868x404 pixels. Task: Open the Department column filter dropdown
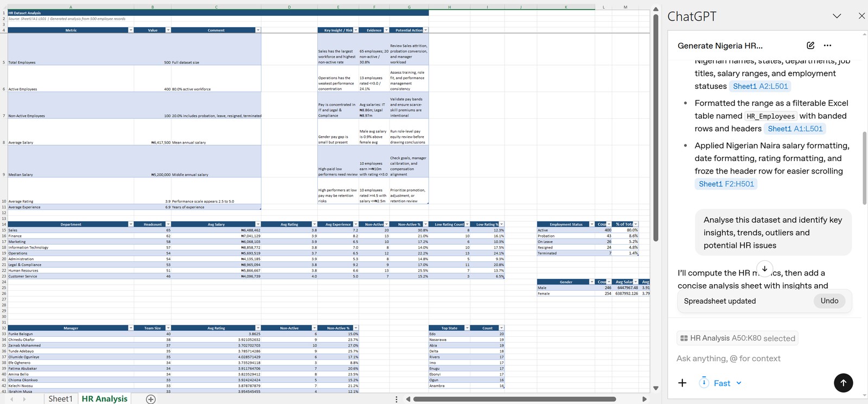point(131,224)
